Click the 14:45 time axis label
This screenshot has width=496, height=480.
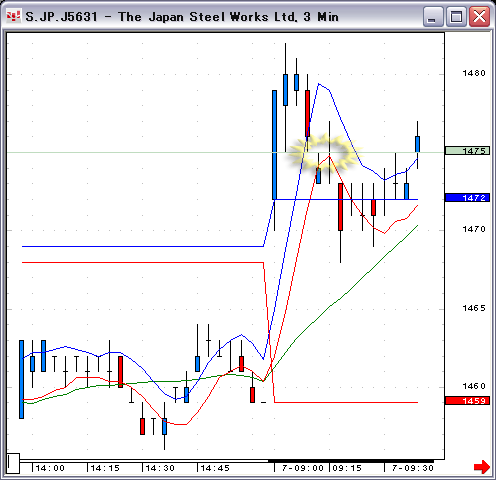click(215, 468)
